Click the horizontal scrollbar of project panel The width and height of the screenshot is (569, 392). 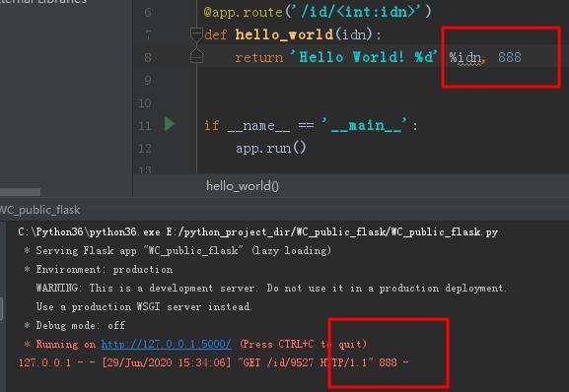click(21, 191)
